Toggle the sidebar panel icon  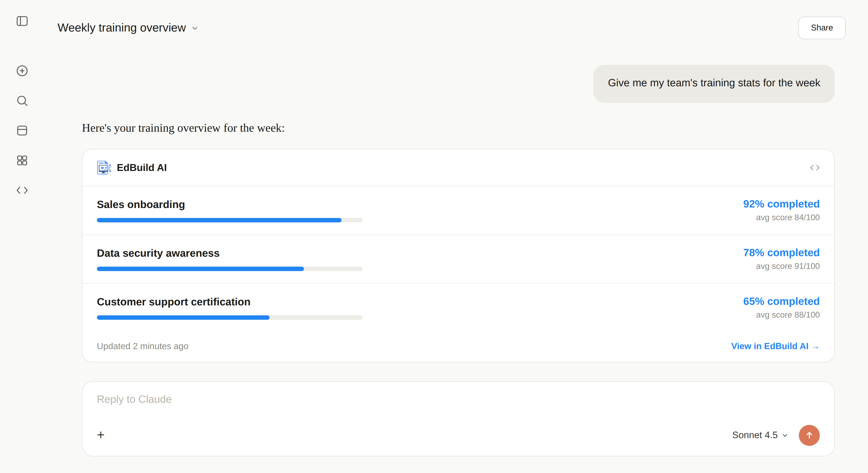pos(22,21)
